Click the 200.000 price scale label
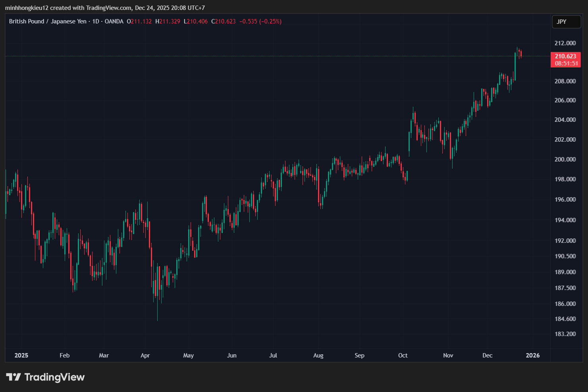The image size is (588, 392). pyautogui.click(x=565, y=159)
